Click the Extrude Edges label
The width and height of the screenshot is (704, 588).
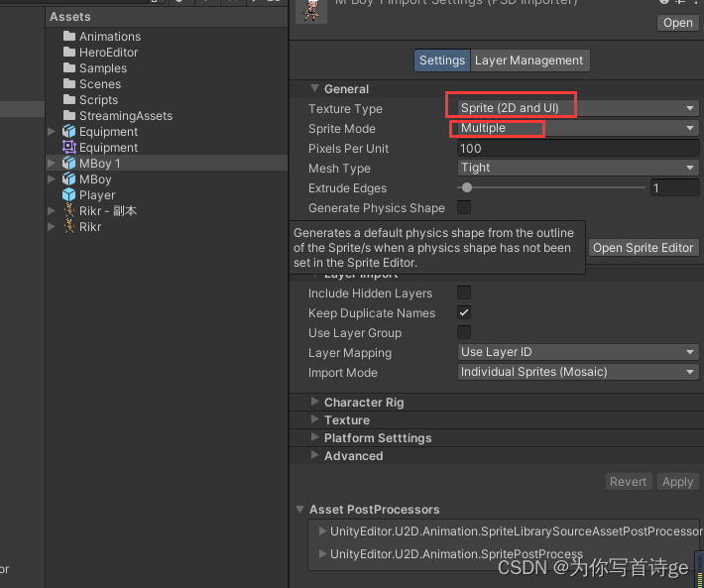coord(347,188)
